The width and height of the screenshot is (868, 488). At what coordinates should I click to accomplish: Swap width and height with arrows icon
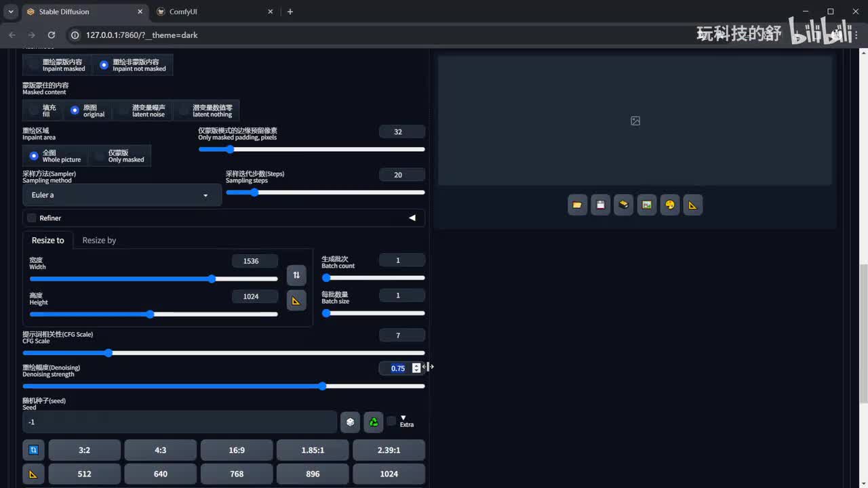[x=296, y=275]
